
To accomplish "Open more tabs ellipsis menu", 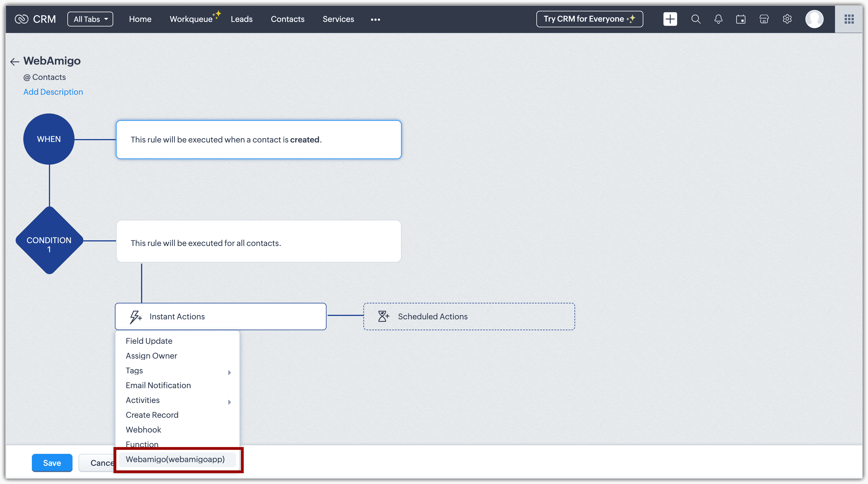I will (x=375, y=20).
